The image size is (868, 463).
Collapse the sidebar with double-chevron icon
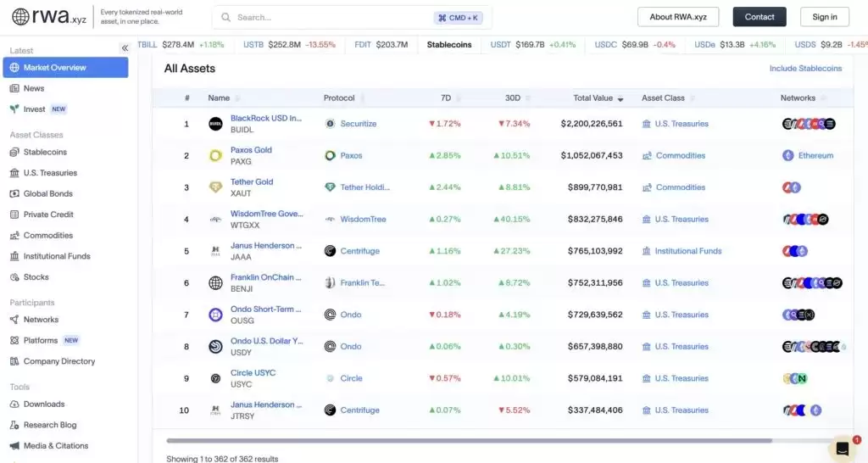(125, 48)
